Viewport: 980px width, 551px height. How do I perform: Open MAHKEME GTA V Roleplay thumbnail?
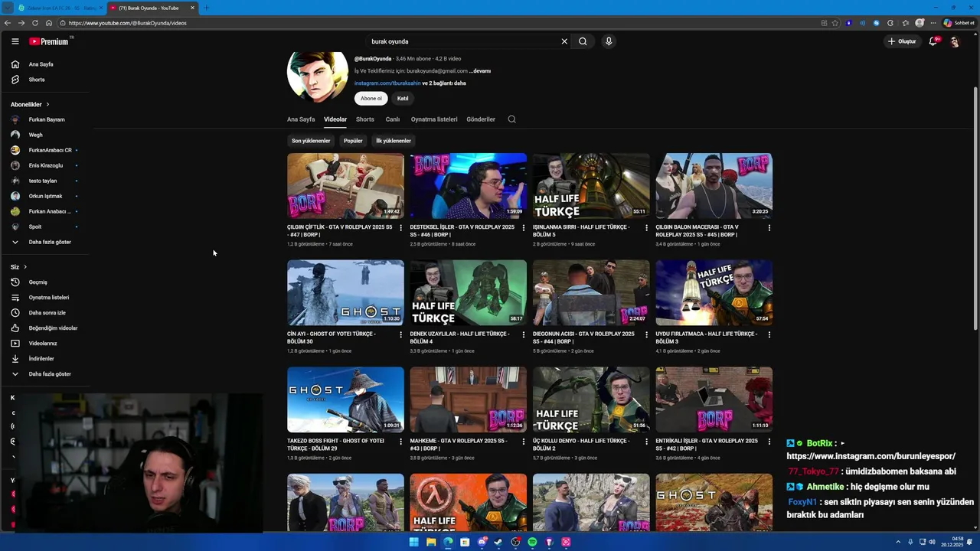[x=468, y=400]
